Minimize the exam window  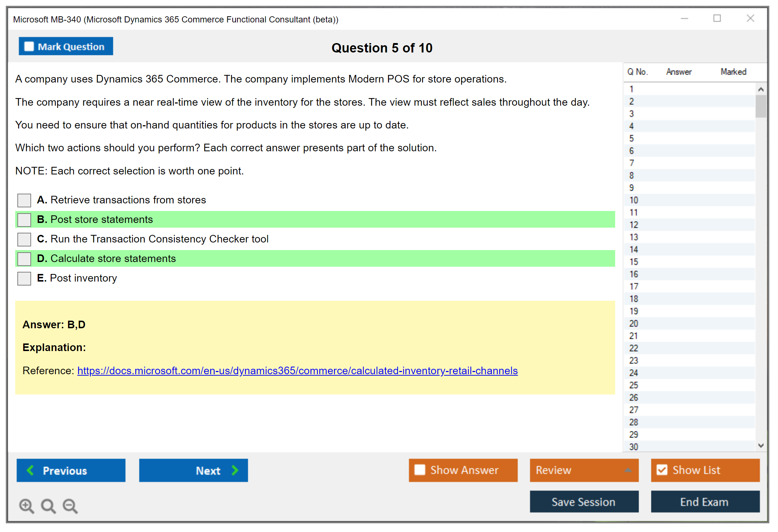tap(684, 18)
